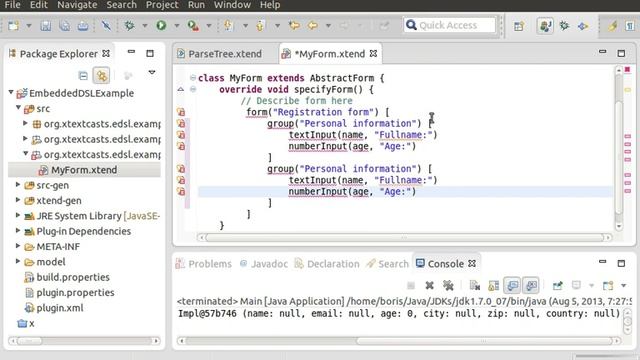Click the Save toolbar icon
The image size is (640, 360).
click(45, 26)
